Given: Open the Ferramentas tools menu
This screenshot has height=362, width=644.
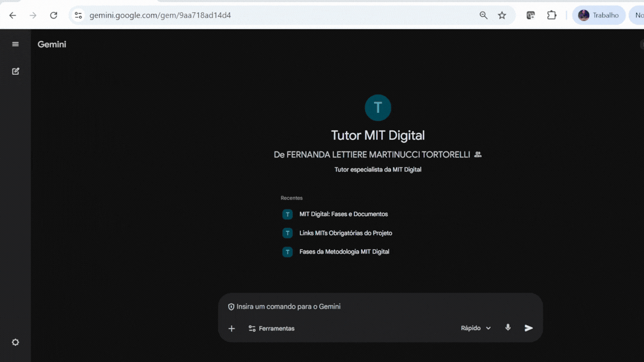Looking at the screenshot, I should pos(272,328).
